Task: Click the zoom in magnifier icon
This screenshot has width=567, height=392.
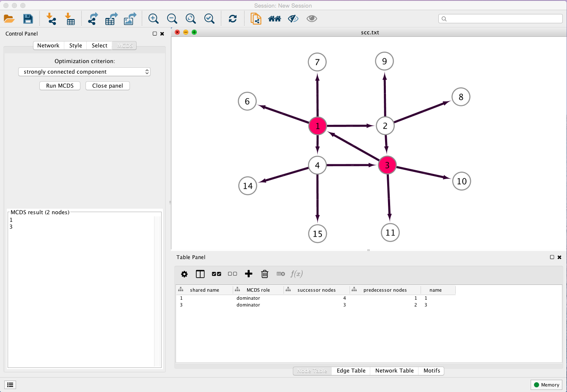Action: tap(153, 19)
